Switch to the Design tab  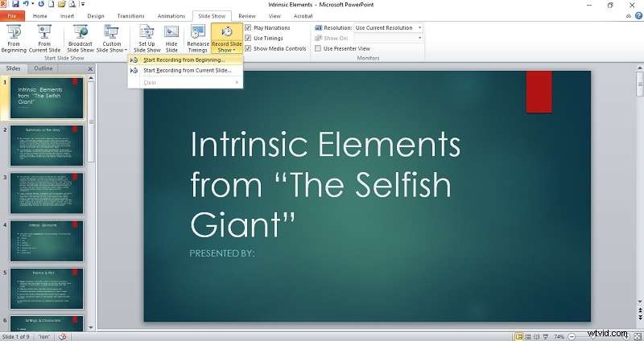tap(96, 16)
